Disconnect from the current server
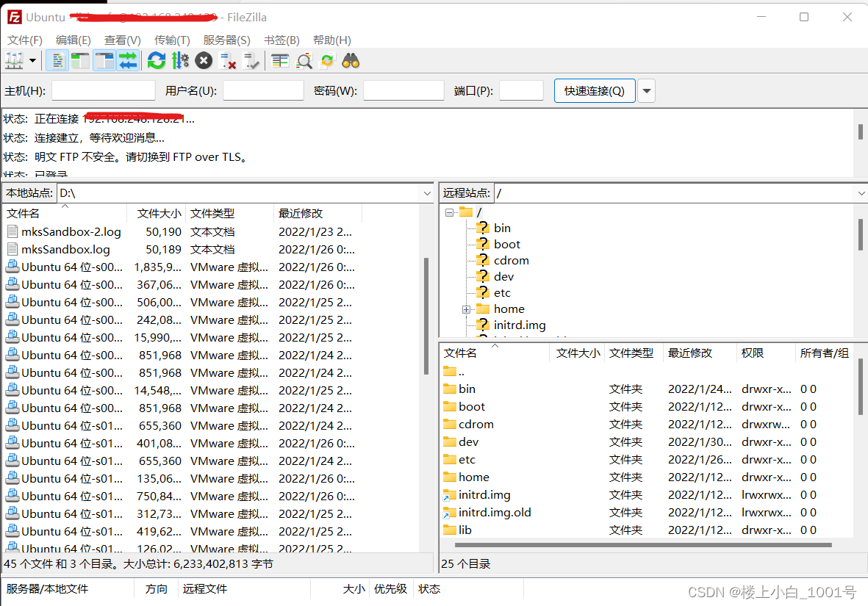Viewport: 868px width, 606px height. pyautogui.click(x=228, y=60)
